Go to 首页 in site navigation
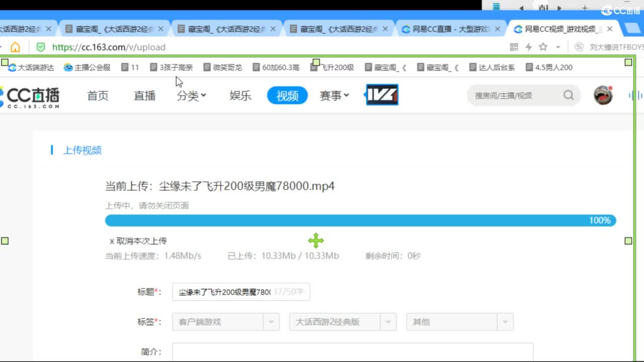This screenshot has height=362, width=644. (98, 96)
